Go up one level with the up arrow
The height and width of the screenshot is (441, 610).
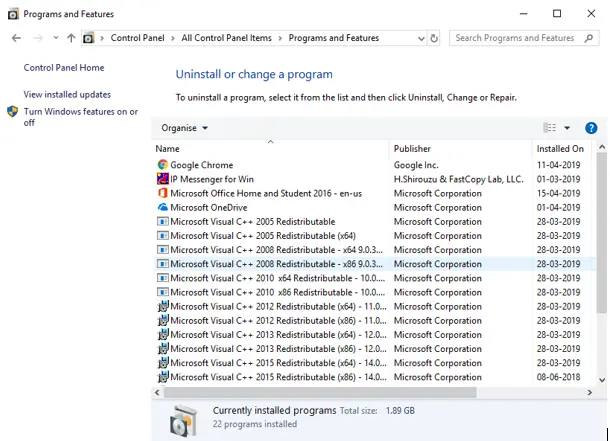(71, 38)
